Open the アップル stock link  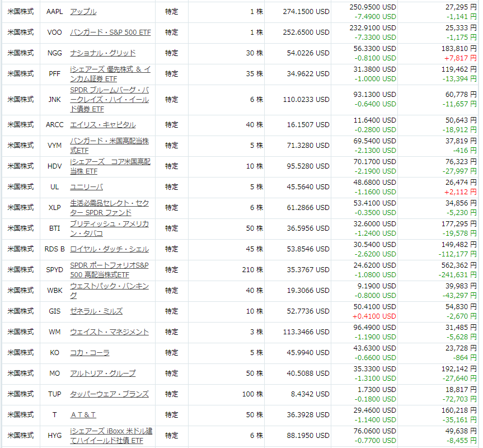(83, 12)
